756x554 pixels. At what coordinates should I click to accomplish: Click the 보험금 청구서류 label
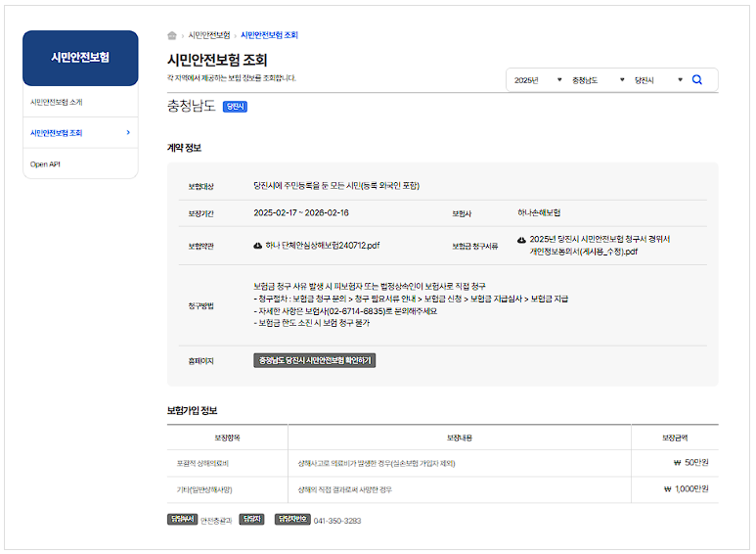tap(474, 246)
